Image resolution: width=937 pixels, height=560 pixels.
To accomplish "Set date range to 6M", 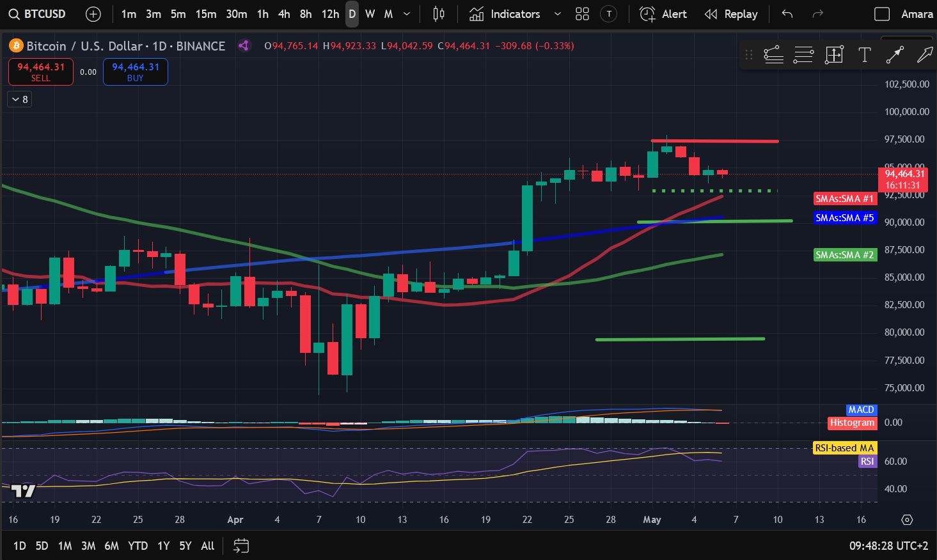I will tap(112, 546).
